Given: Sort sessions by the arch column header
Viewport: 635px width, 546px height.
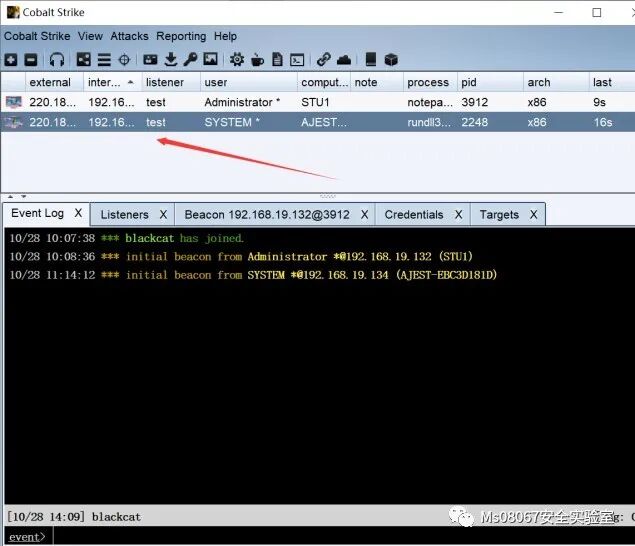Looking at the screenshot, I should [x=556, y=82].
